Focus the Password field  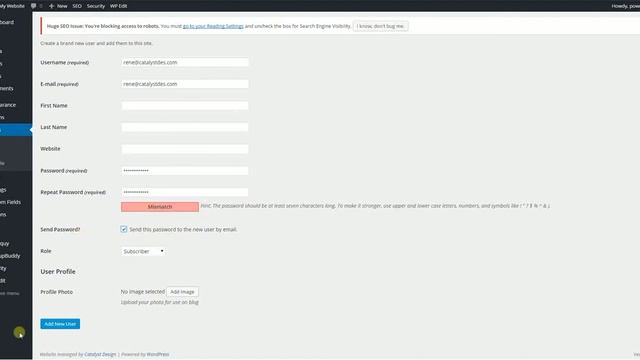click(x=184, y=171)
